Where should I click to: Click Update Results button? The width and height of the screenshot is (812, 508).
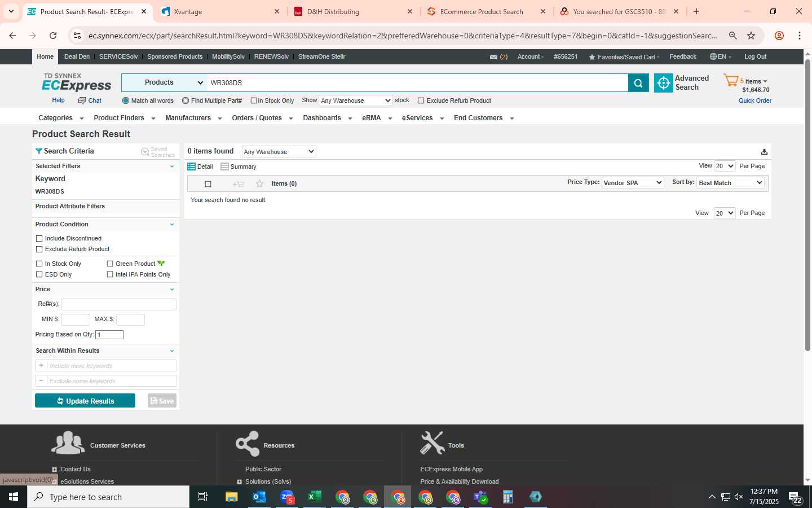coord(85,401)
